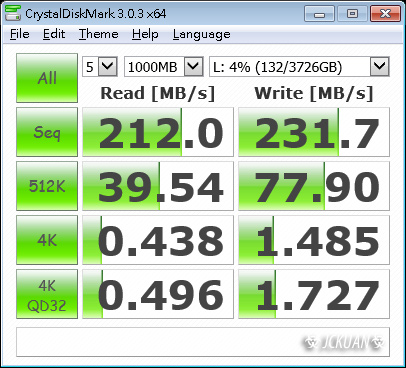The image size is (406, 368).
Task: Start the 512K random test
Action: coord(47,186)
